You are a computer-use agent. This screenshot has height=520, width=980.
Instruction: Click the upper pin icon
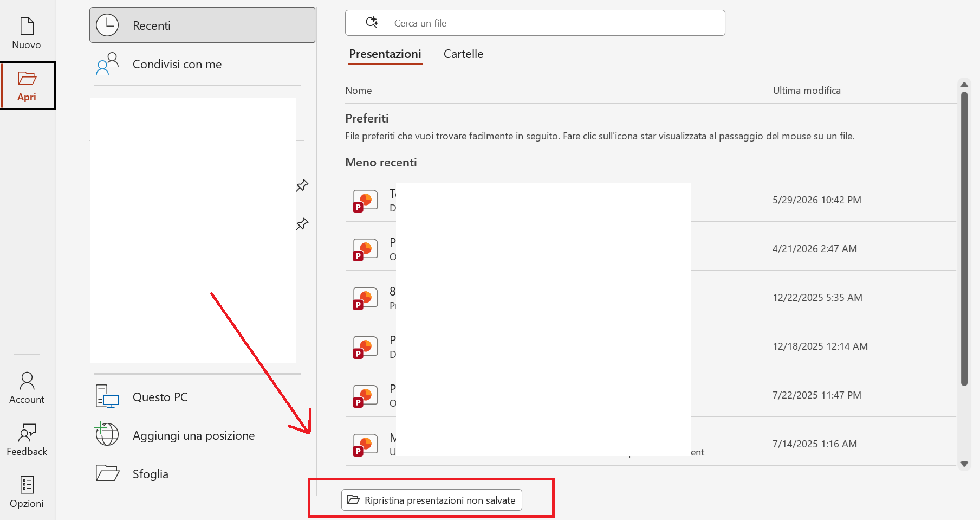(302, 186)
